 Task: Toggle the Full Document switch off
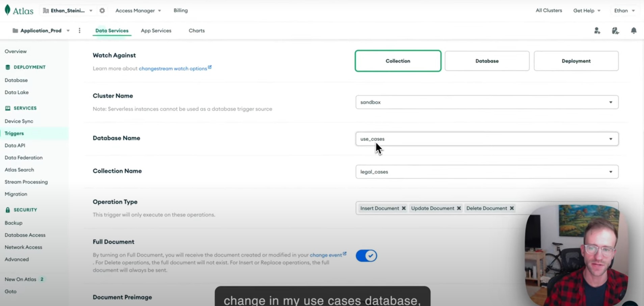click(x=366, y=256)
